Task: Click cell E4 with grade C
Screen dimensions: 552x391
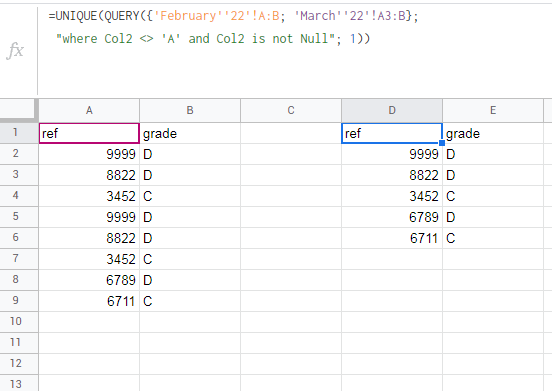Action: 493,196
